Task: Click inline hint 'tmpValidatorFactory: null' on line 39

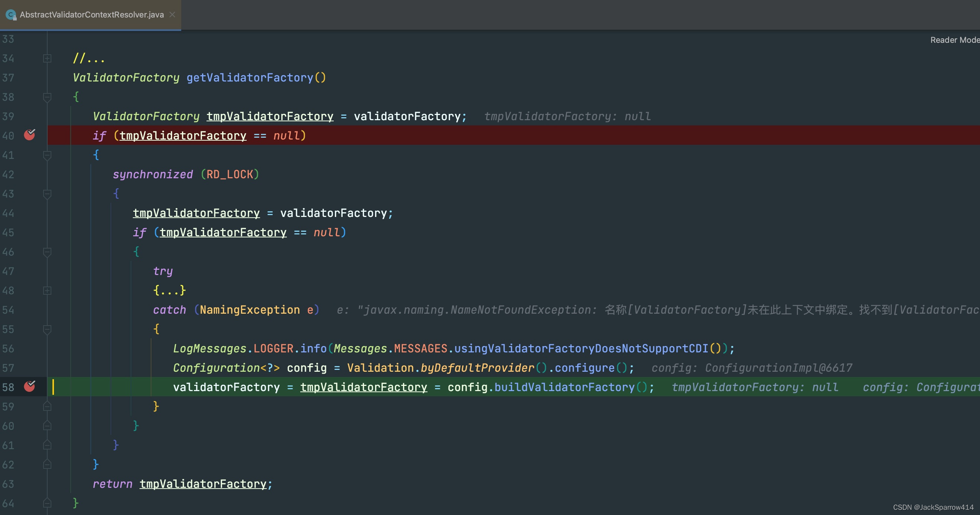Action: 567,116
